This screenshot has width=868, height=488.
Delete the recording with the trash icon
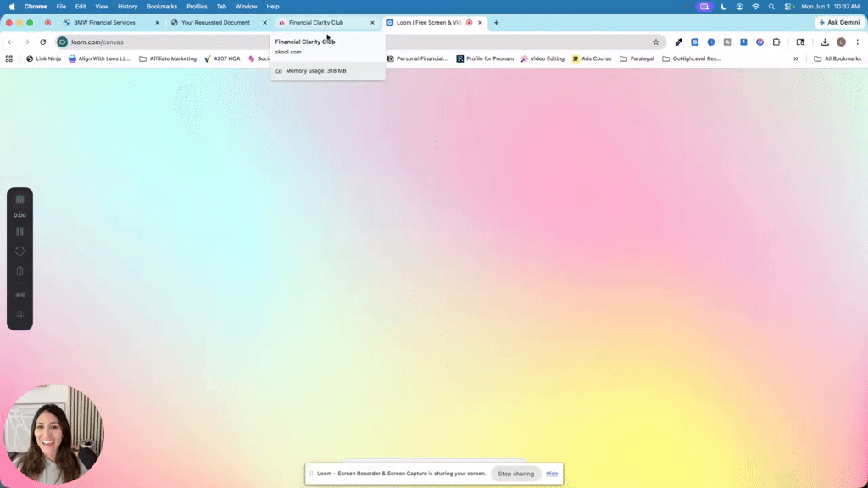(20, 271)
